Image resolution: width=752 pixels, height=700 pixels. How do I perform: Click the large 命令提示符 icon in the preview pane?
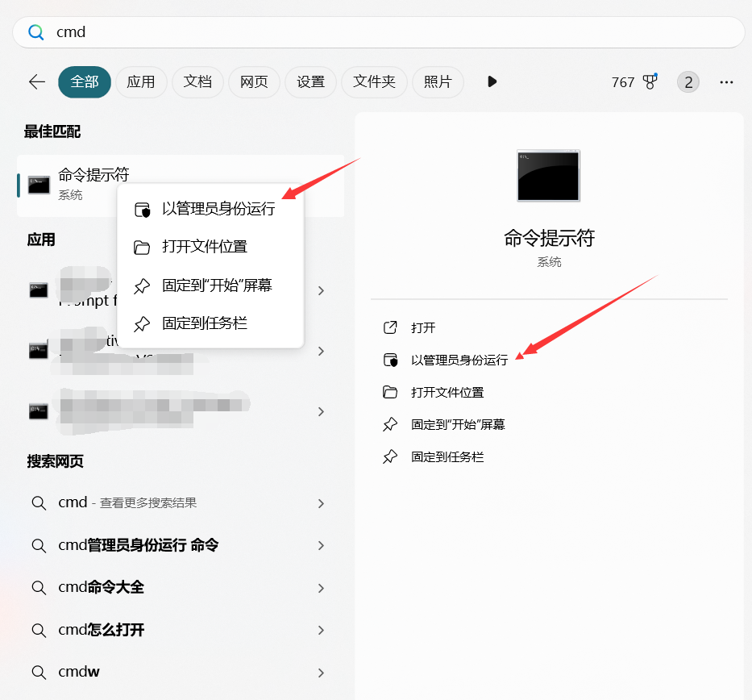click(548, 176)
